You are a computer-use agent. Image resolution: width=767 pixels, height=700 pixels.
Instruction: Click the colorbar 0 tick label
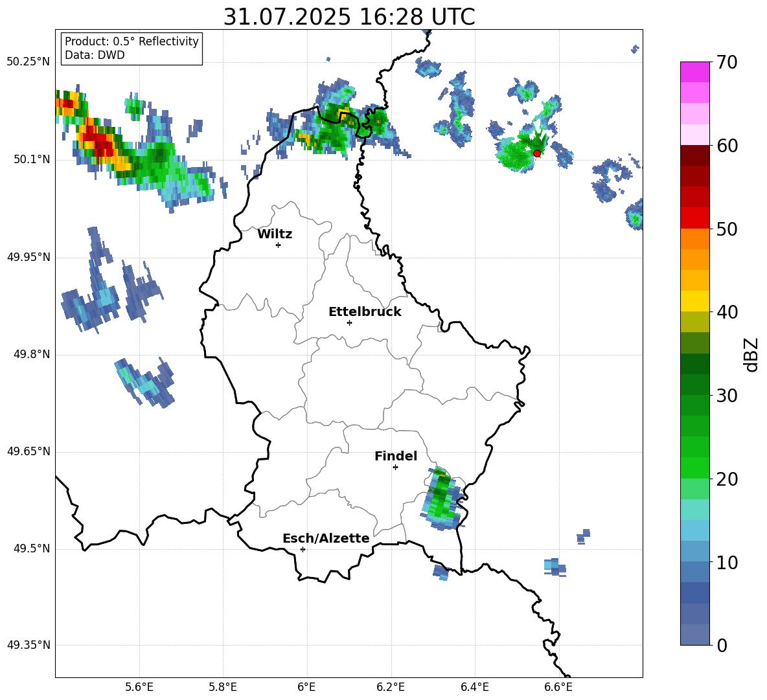click(x=722, y=646)
